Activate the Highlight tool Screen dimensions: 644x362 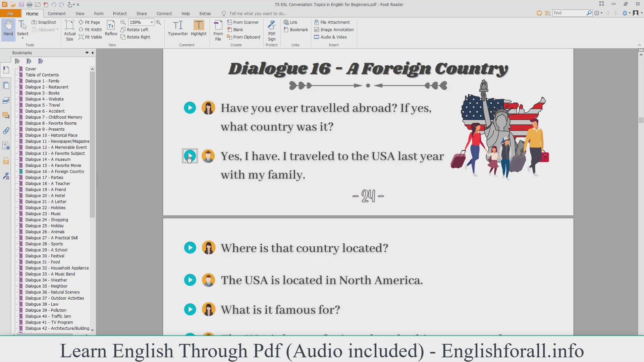tap(199, 28)
